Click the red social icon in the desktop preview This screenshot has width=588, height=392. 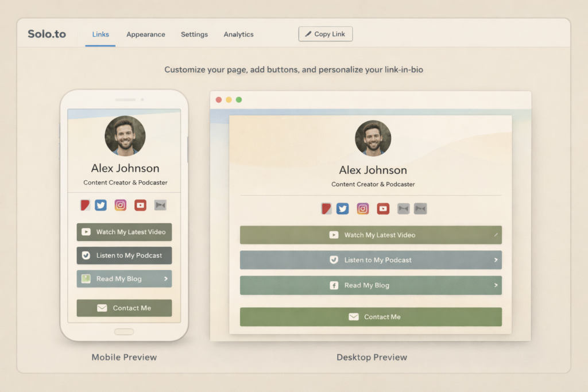point(326,208)
